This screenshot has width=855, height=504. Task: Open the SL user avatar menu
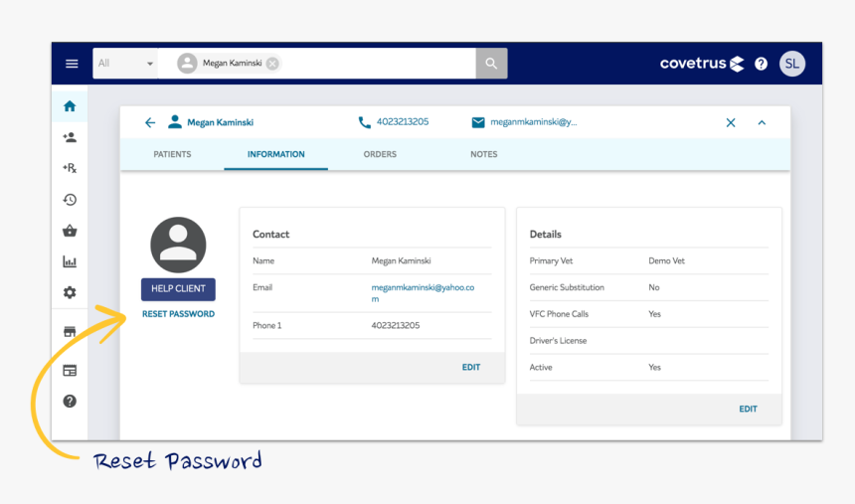click(x=792, y=64)
